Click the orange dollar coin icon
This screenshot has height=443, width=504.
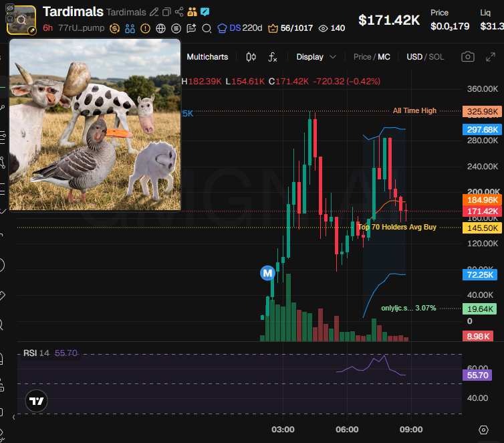pyautogui.click(x=114, y=29)
